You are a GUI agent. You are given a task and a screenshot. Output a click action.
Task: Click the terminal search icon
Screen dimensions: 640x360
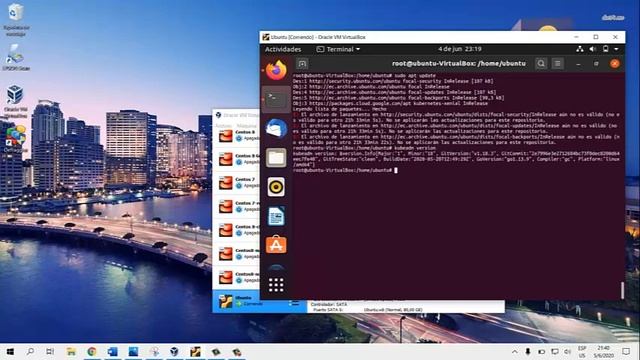[541, 64]
